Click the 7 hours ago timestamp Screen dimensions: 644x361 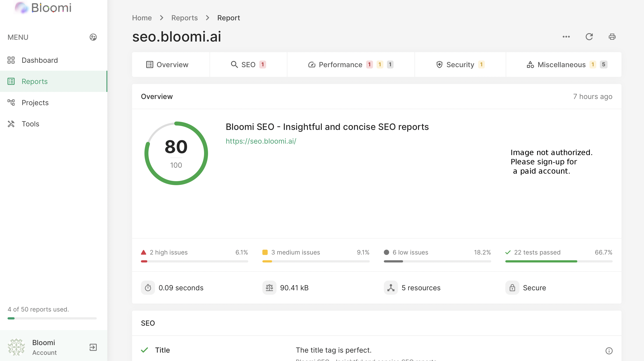pos(593,97)
